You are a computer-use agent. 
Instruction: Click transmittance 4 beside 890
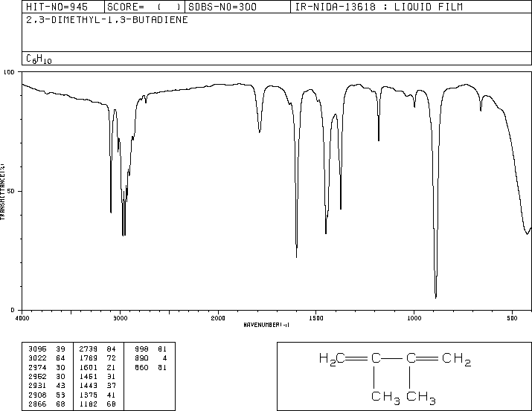164,358
